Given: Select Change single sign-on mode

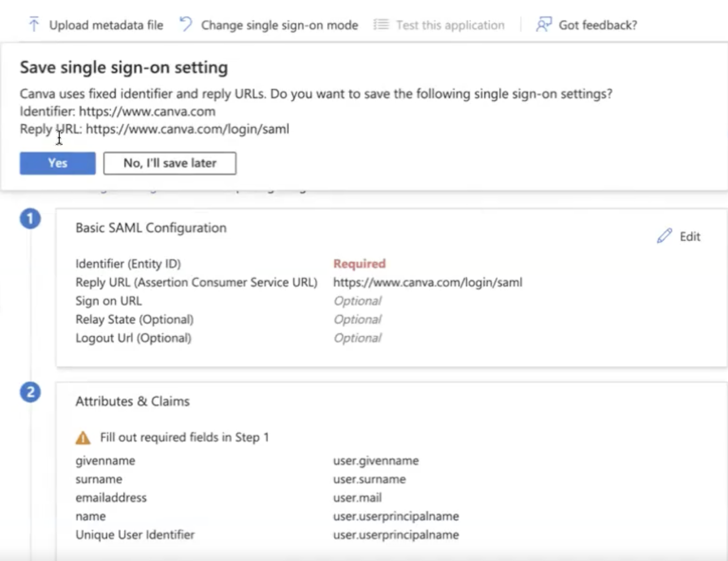Looking at the screenshot, I should 279,25.
